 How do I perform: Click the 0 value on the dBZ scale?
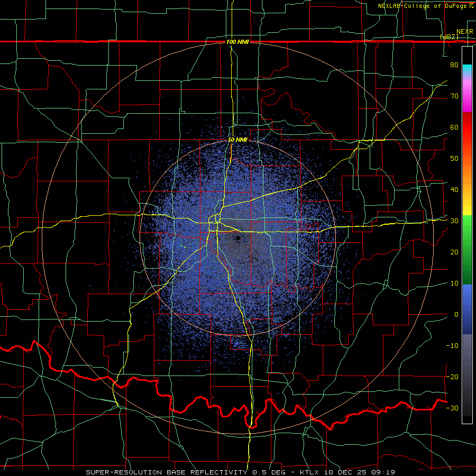[x=456, y=315]
